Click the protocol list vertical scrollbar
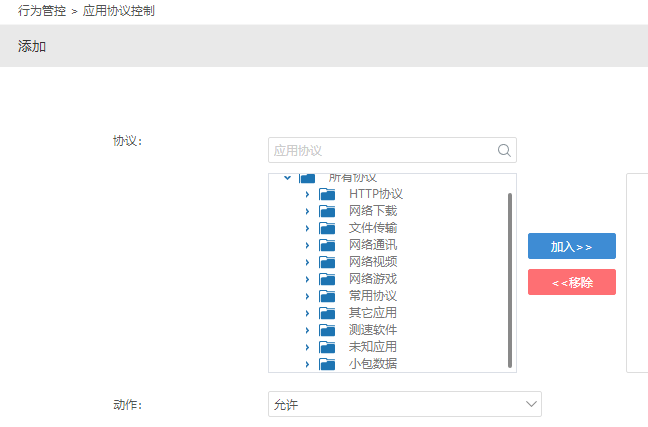Viewport: 648px width, 427px height. point(510,280)
